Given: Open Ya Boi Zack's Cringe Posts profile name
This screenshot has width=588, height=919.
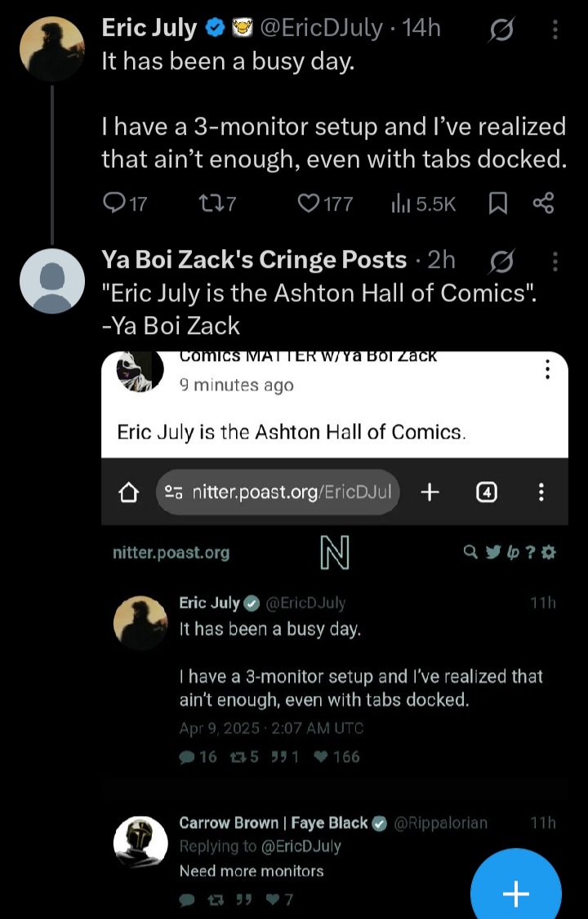Looking at the screenshot, I should coord(254,260).
